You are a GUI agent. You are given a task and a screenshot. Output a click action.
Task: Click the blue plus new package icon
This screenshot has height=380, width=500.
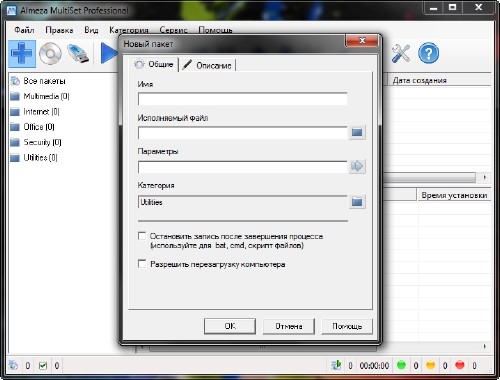(22, 53)
